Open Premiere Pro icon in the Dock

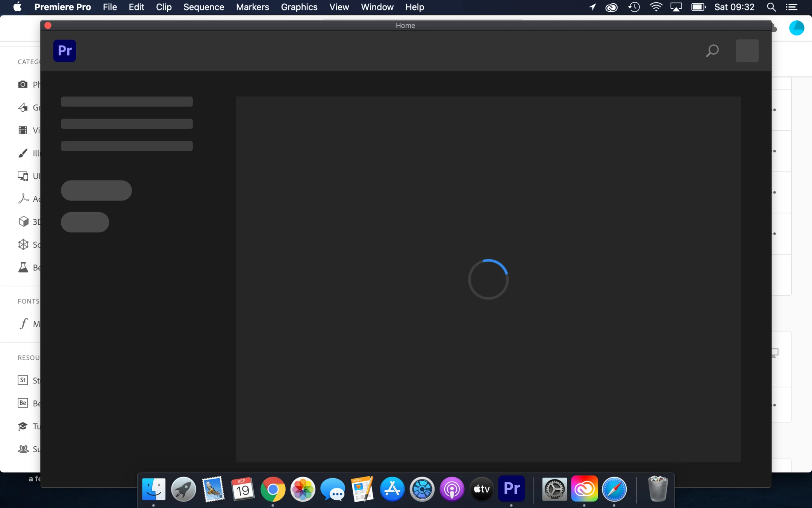[512, 488]
